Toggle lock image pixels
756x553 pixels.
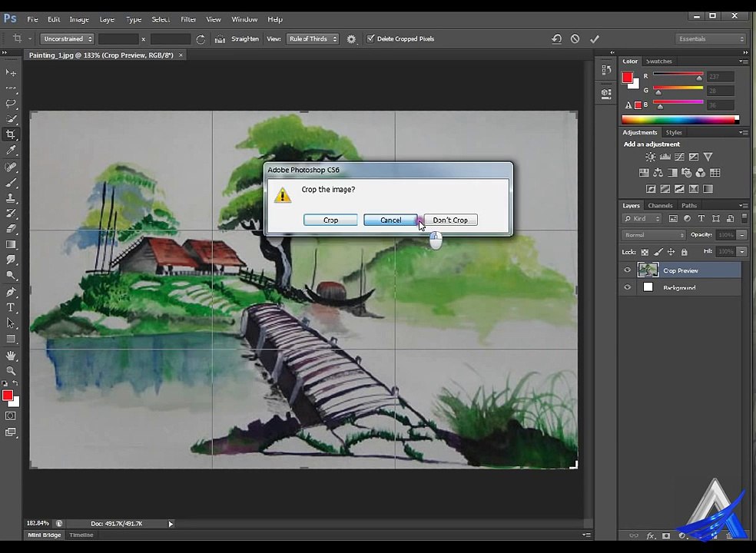tap(658, 252)
